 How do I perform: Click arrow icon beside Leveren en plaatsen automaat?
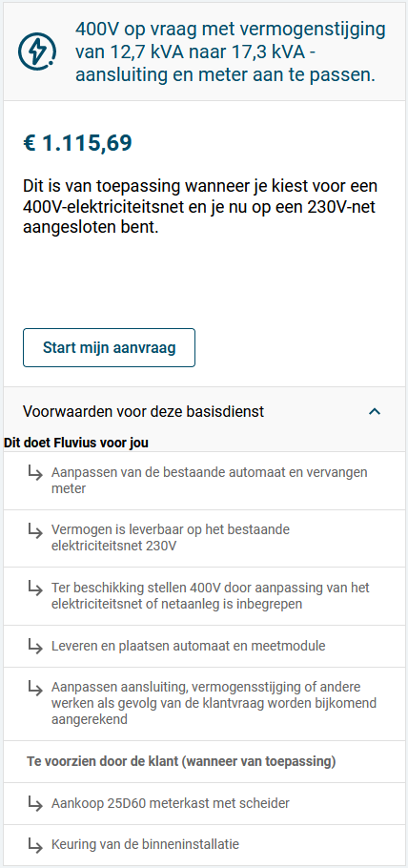point(35,646)
